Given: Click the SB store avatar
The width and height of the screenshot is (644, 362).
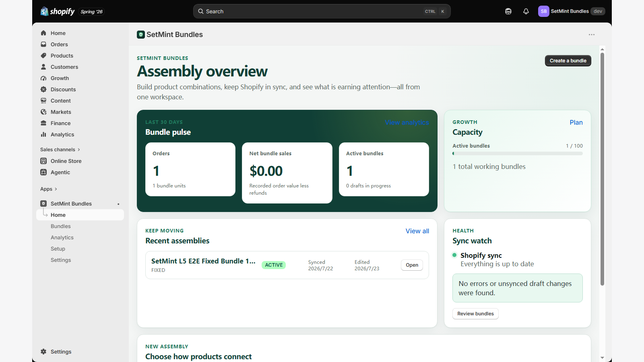Looking at the screenshot, I should click(544, 11).
